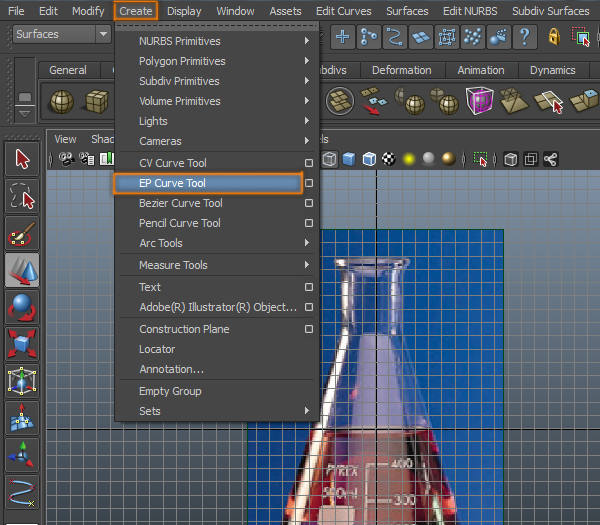The width and height of the screenshot is (600, 525).
Task: Click the question mark help icon
Action: point(523,36)
